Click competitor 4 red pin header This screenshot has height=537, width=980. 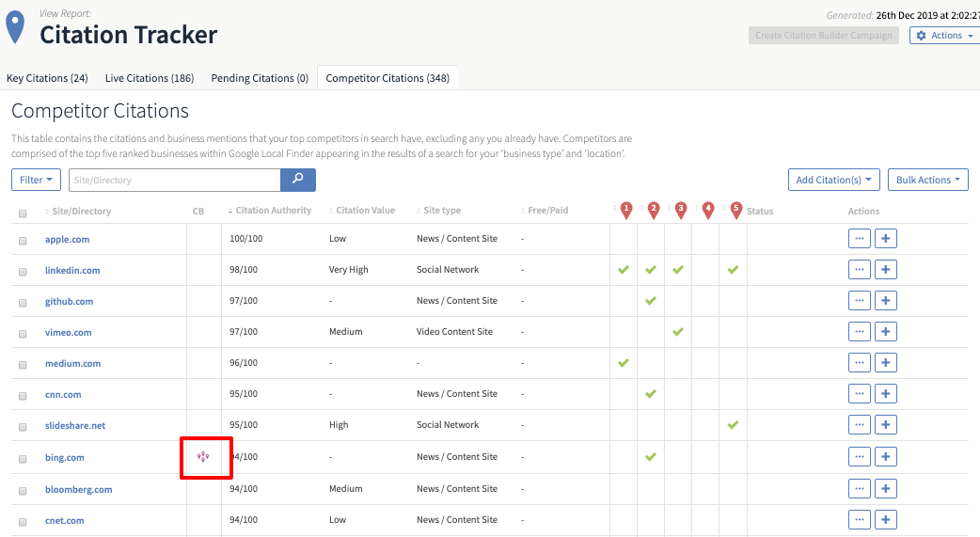tap(708, 211)
